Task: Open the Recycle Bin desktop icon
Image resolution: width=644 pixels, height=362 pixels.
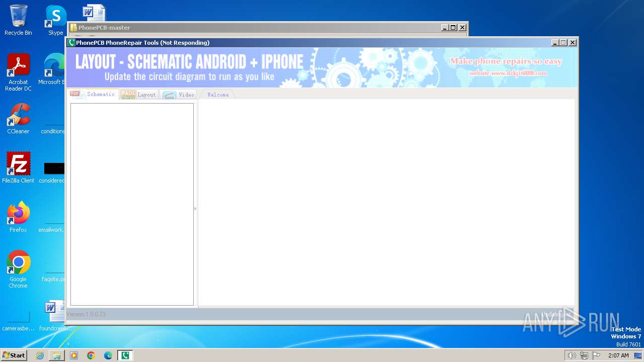Action: click(x=18, y=20)
